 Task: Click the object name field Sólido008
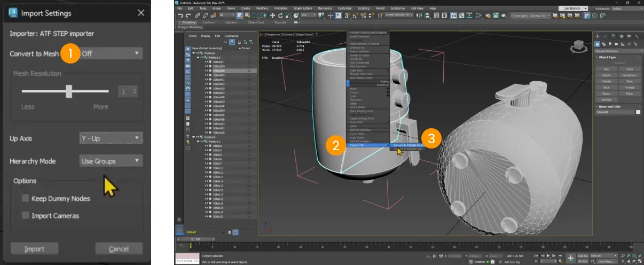[x=615, y=112]
